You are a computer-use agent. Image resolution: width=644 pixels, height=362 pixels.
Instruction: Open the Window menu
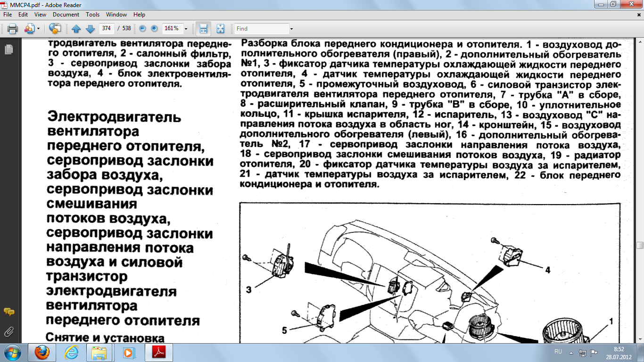tap(116, 15)
